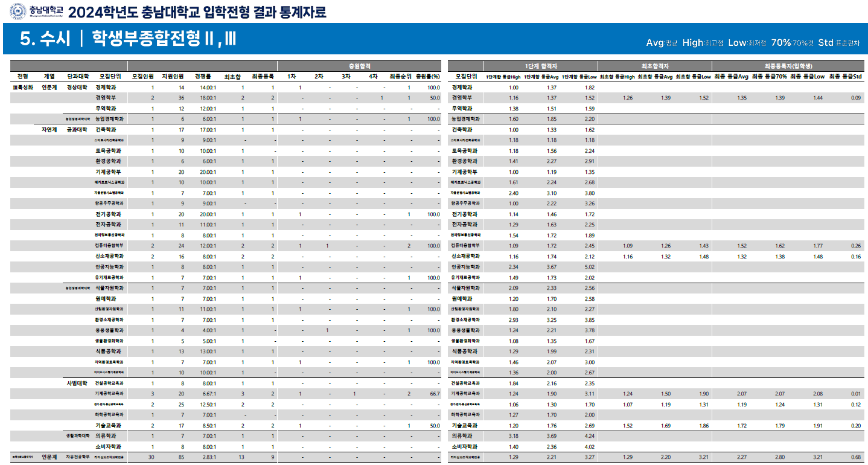Click the 'Low 최저점' legend label
The height and width of the screenshot is (465, 868).
[x=747, y=43]
